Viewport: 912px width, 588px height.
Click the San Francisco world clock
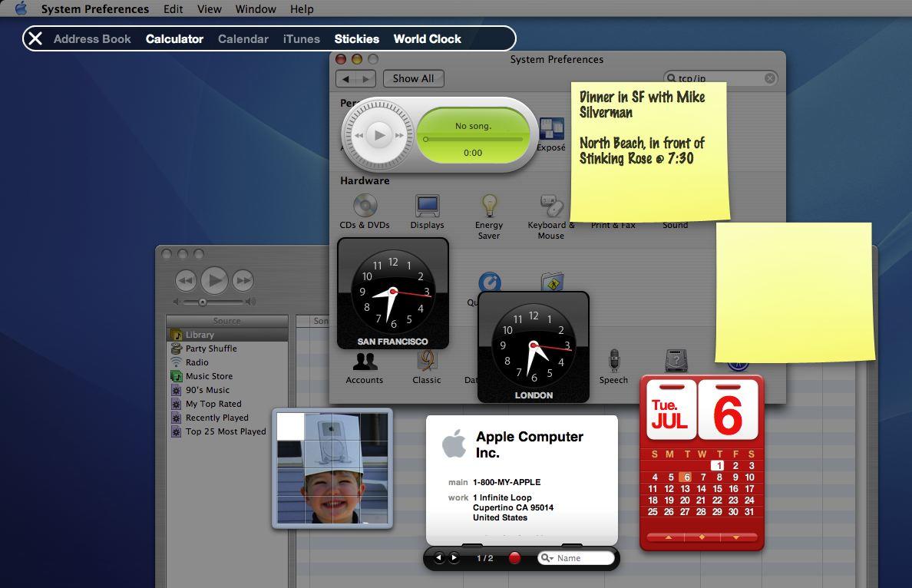tap(392, 293)
